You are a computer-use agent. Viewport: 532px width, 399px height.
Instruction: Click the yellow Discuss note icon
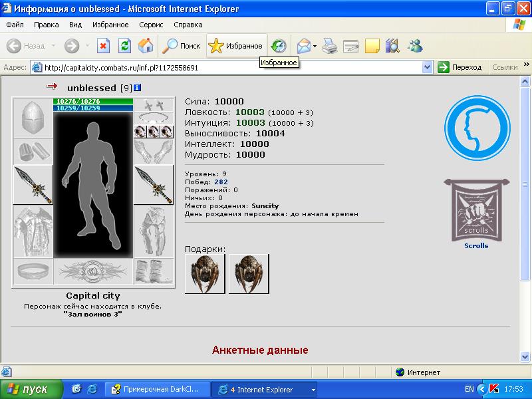[x=372, y=46]
